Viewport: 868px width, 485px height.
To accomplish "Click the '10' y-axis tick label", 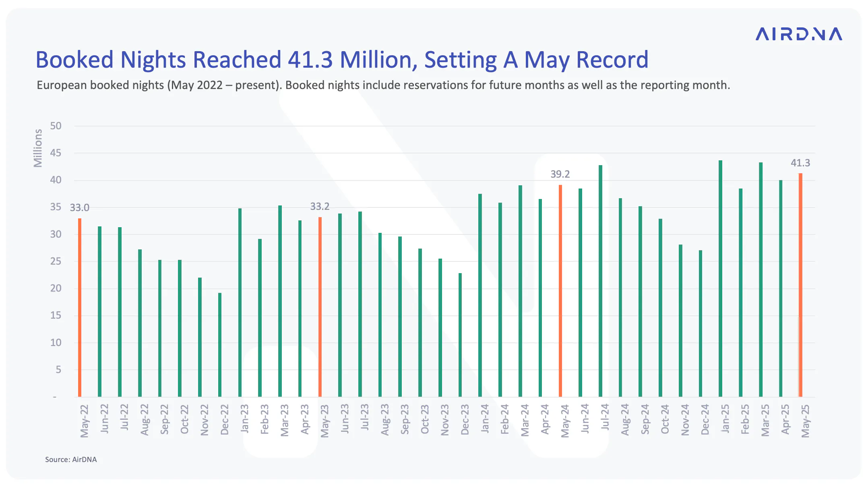I will coord(56,343).
